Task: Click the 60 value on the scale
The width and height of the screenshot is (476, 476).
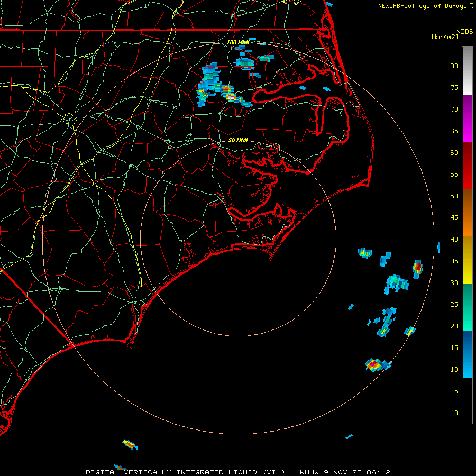Action: [x=454, y=153]
